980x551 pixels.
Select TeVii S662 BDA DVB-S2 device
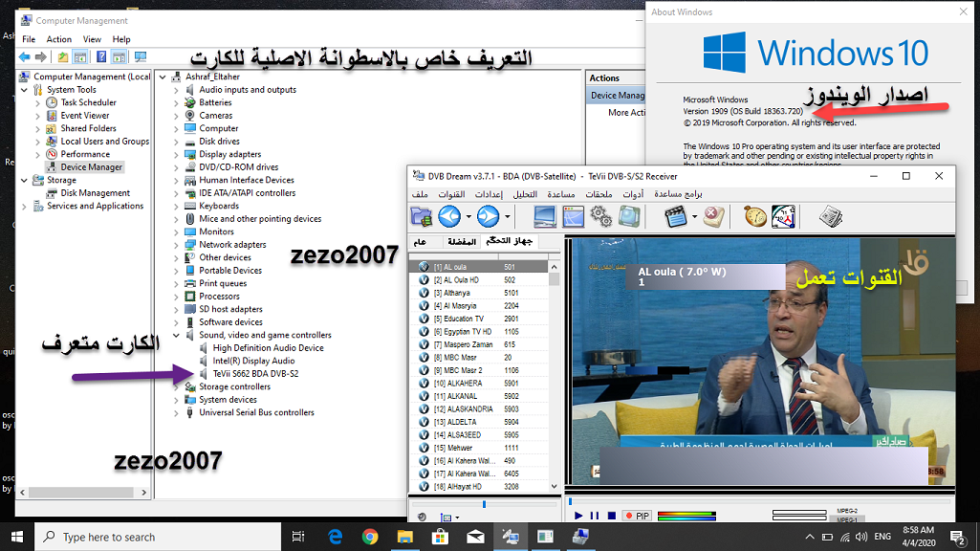(255, 374)
